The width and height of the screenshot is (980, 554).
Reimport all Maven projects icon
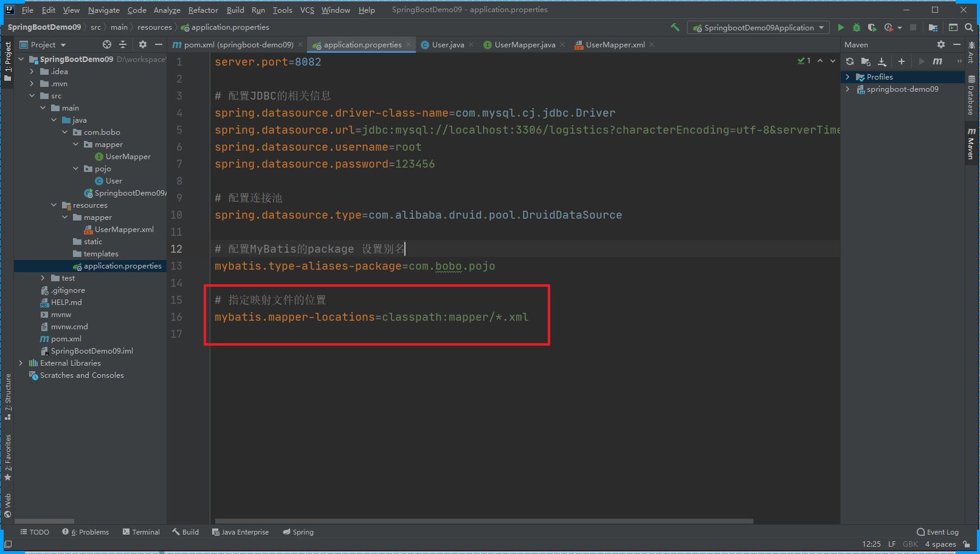(x=850, y=61)
